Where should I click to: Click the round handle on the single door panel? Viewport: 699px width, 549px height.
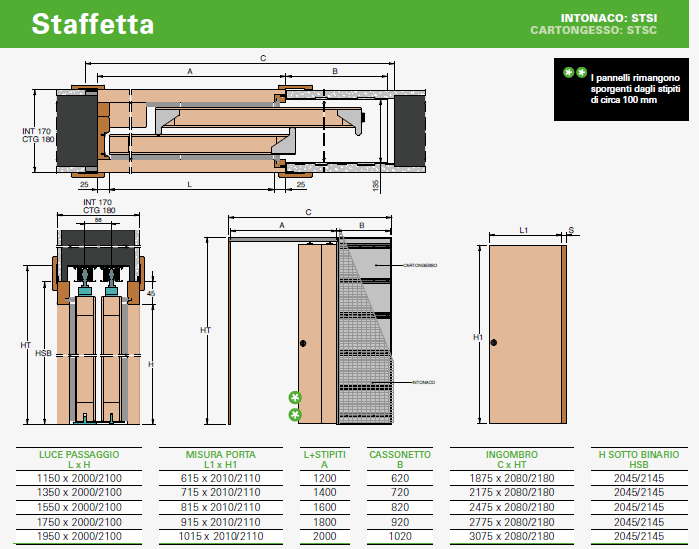[493, 344]
